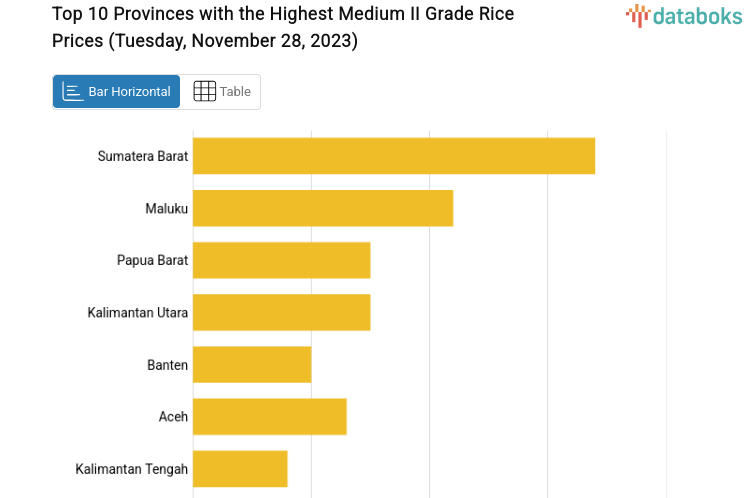Image resolution: width=753 pixels, height=498 pixels.
Task: Click the Sumatera Barat bar
Action: tap(394, 156)
